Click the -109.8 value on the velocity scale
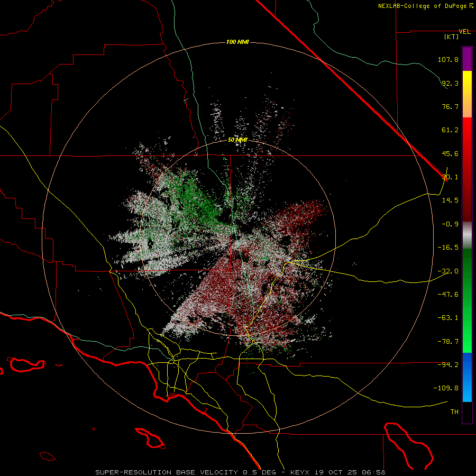Image resolution: width=476 pixels, height=476 pixels. (x=446, y=388)
